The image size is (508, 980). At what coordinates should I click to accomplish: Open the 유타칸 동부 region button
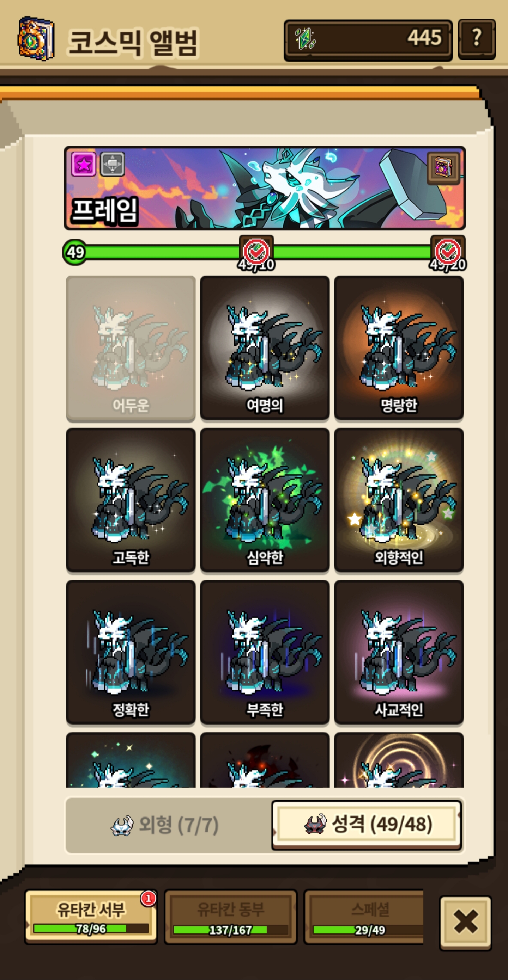[x=231, y=917]
